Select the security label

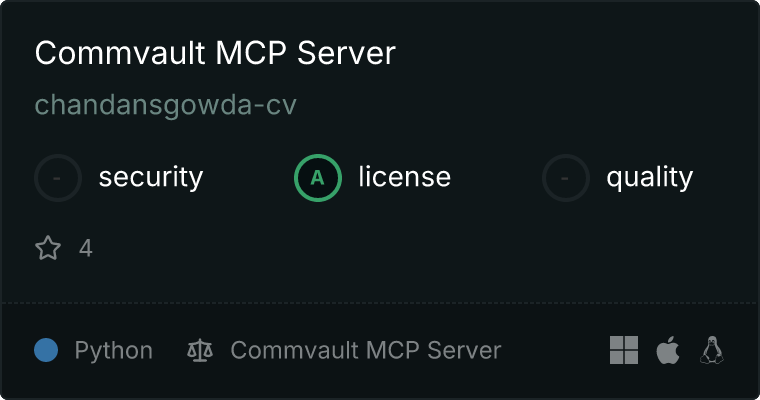pos(151,177)
